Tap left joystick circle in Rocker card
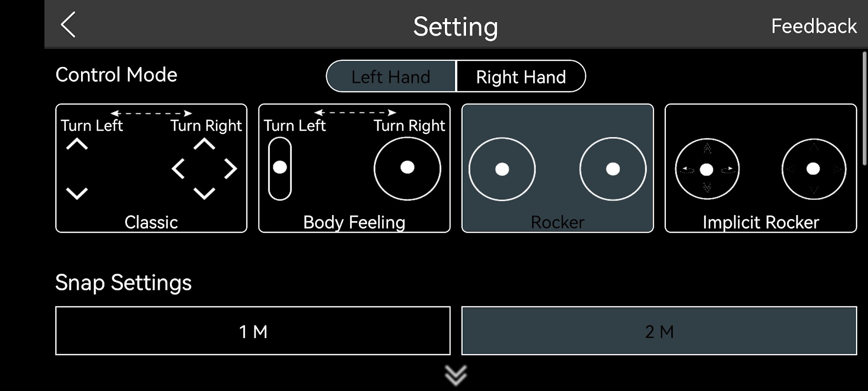Viewport: 868px width, 391px height. 502,169
